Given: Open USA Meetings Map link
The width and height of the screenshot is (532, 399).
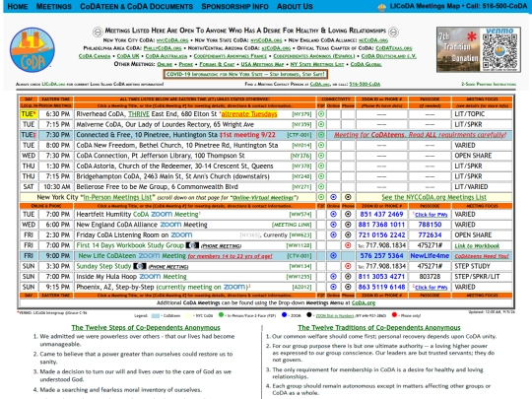Looking at the screenshot, I should tap(262, 64).
